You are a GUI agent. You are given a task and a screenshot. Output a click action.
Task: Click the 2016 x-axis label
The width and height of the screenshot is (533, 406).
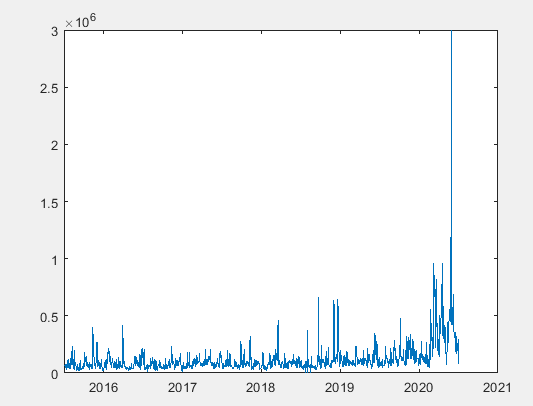103,387
